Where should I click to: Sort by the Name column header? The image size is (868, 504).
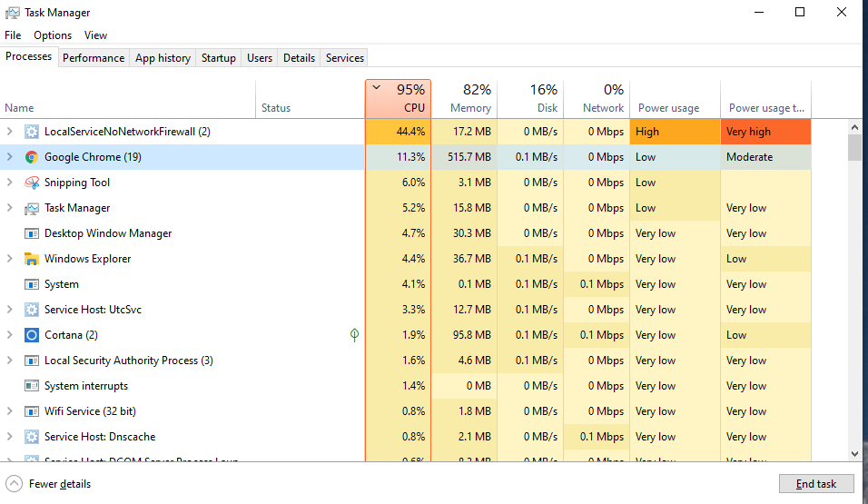tap(128, 99)
